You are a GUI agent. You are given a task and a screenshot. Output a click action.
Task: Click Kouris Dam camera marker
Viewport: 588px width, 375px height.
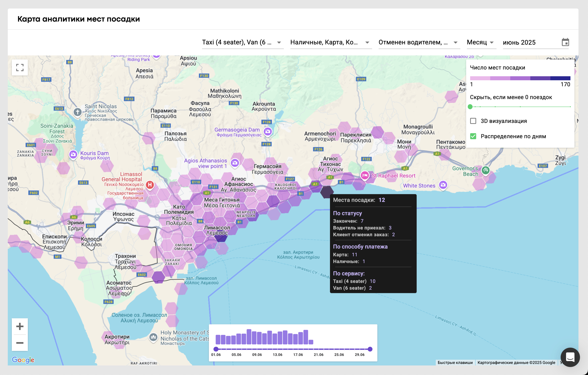(73, 155)
